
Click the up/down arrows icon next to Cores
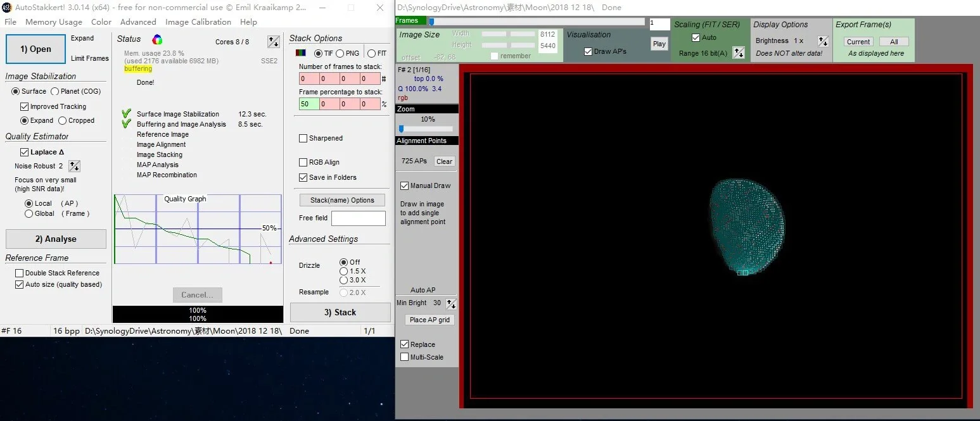[273, 42]
